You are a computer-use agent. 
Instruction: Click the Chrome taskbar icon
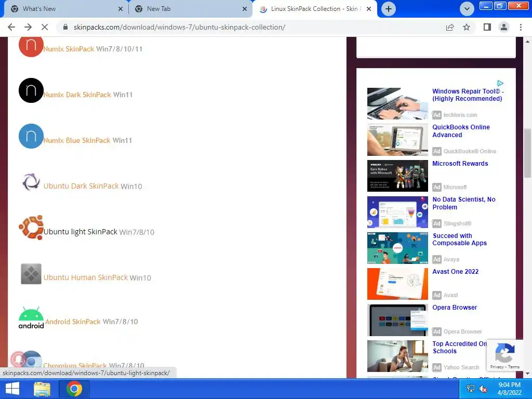[74, 389]
